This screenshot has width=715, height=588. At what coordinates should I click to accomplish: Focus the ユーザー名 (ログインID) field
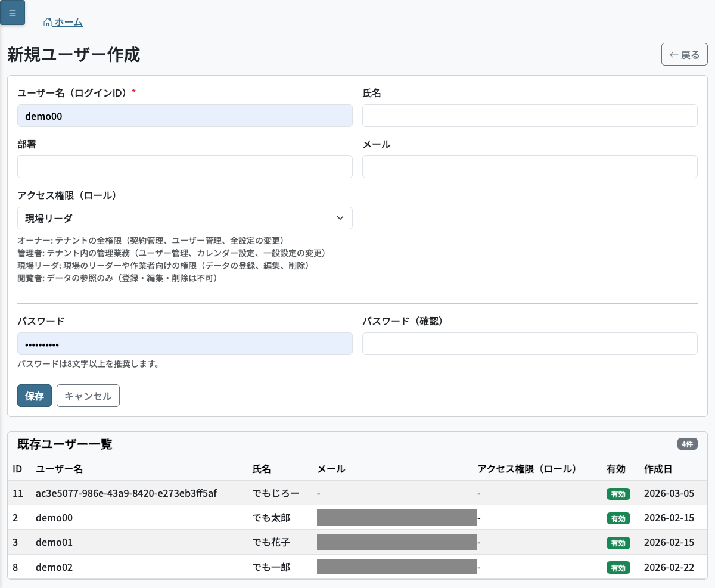(x=185, y=116)
